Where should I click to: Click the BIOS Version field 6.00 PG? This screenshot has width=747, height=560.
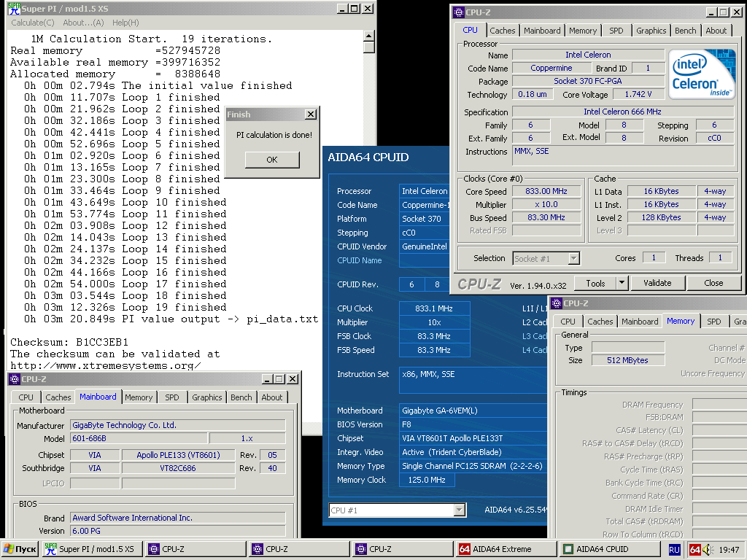click(178, 531)
